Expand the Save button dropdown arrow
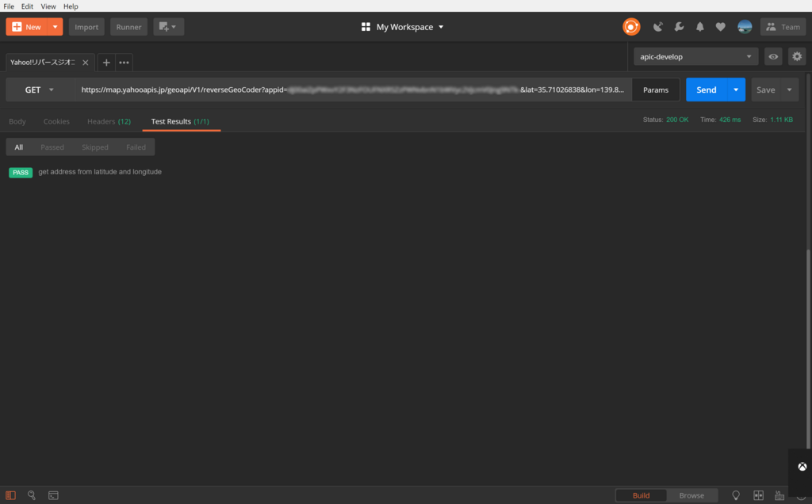 (789, 90)
